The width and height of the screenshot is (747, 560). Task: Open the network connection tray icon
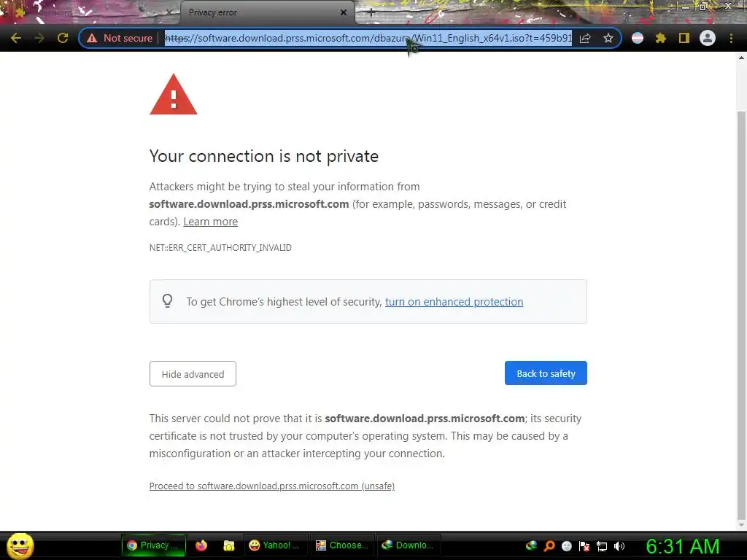[602, 546]
